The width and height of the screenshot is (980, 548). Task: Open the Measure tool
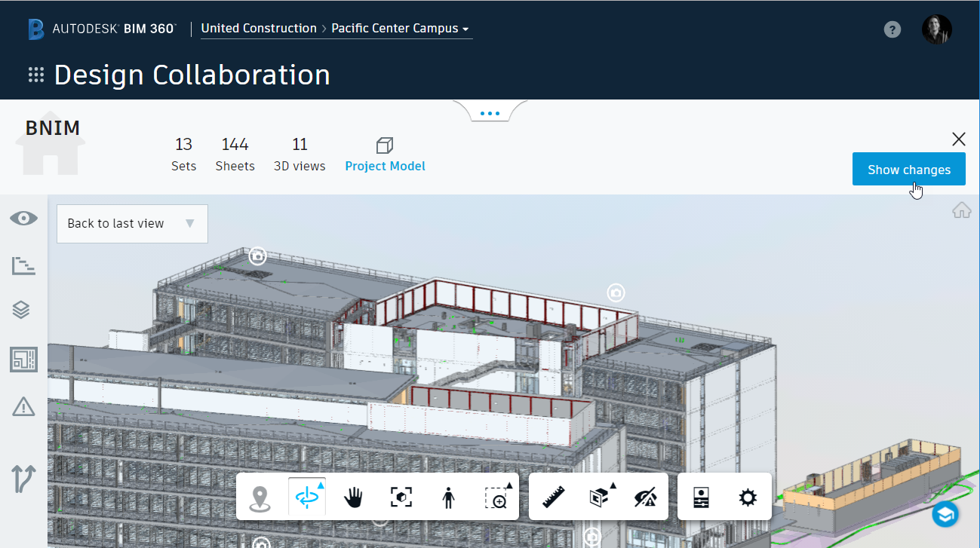pos(553,497)
